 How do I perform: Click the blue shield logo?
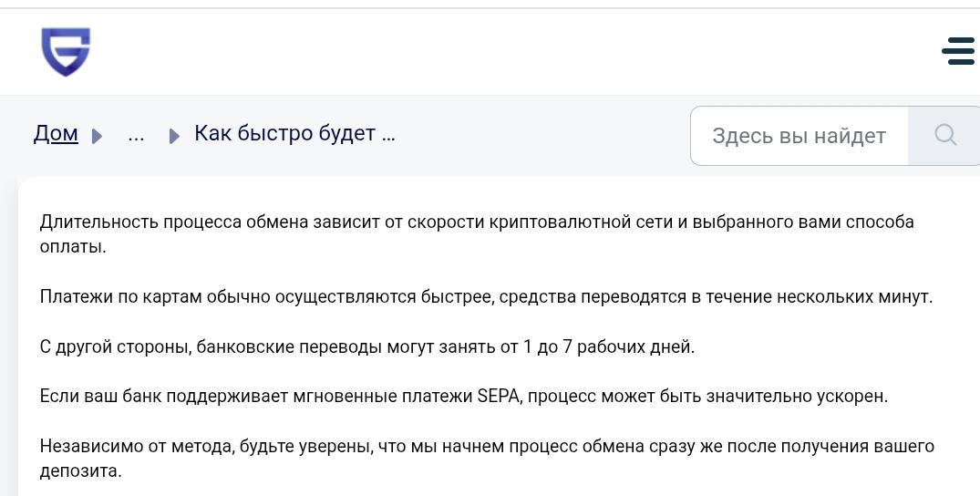[x=66, y=52]
